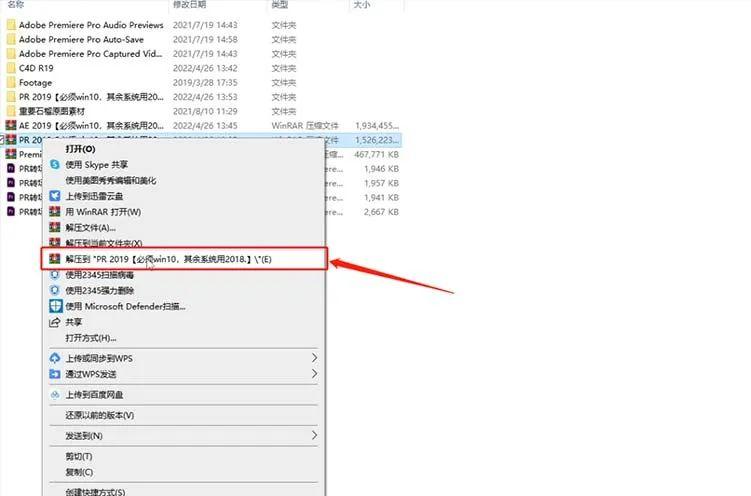Click the Xunlei cloud icon beside 上传到迅雷云盘
The width and height of the screenshot is (751, 496).
(55, 196)
